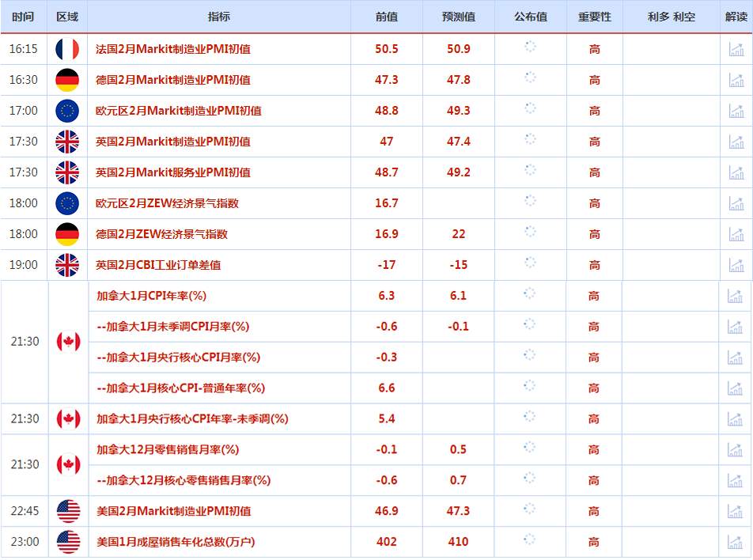Click previous value 5.4
This screenshot has height=560, width=753.
tap(387, 418)
